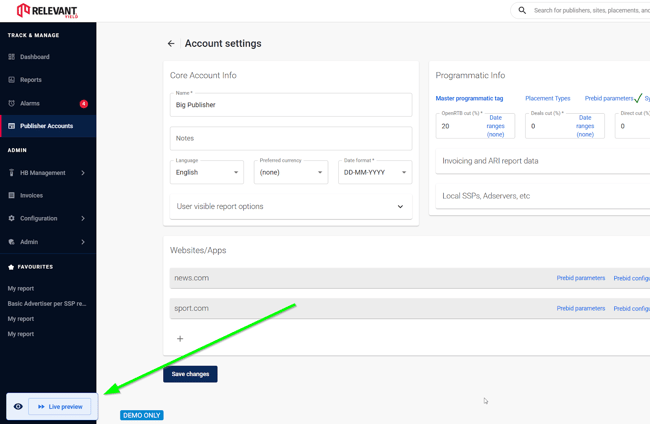Open Dashboard from the sidebar
This screenshot has width=650, height=424.
click(x=34, y=57)
